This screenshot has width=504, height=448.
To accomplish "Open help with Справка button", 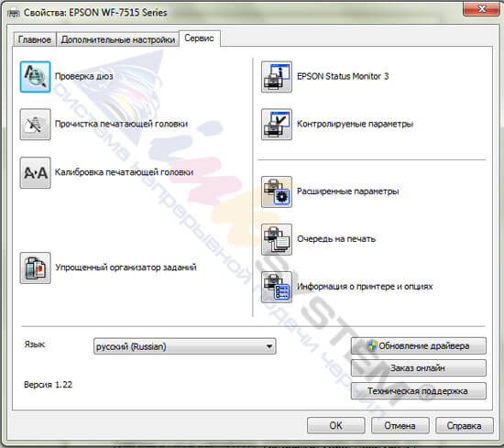I will point(465,425).
